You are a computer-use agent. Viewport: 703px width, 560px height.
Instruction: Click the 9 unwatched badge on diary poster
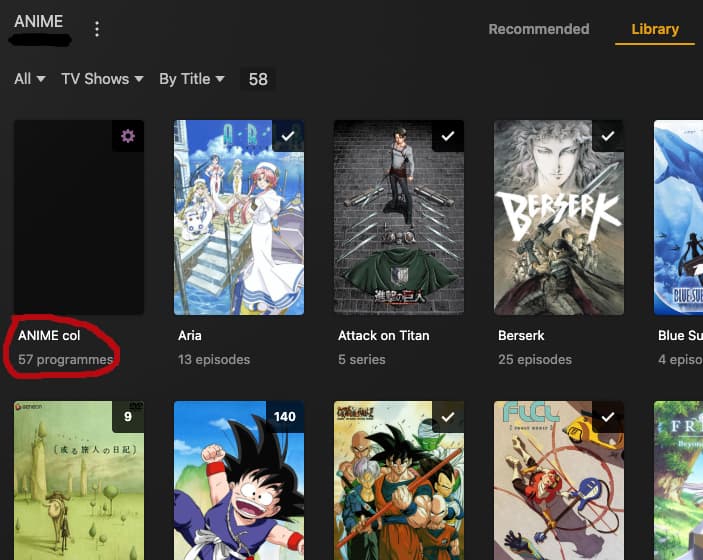[x=128, y=417]
